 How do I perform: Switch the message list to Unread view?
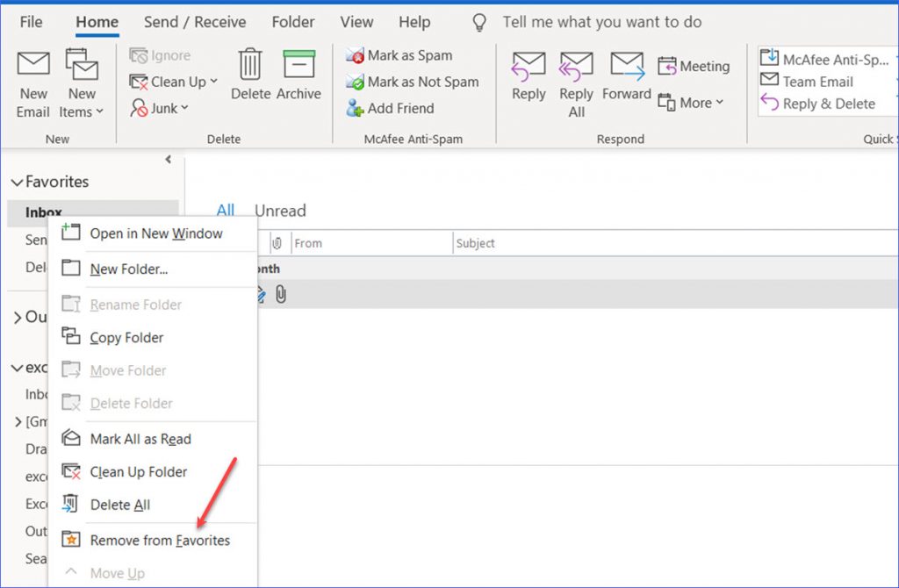coord(280,211)
